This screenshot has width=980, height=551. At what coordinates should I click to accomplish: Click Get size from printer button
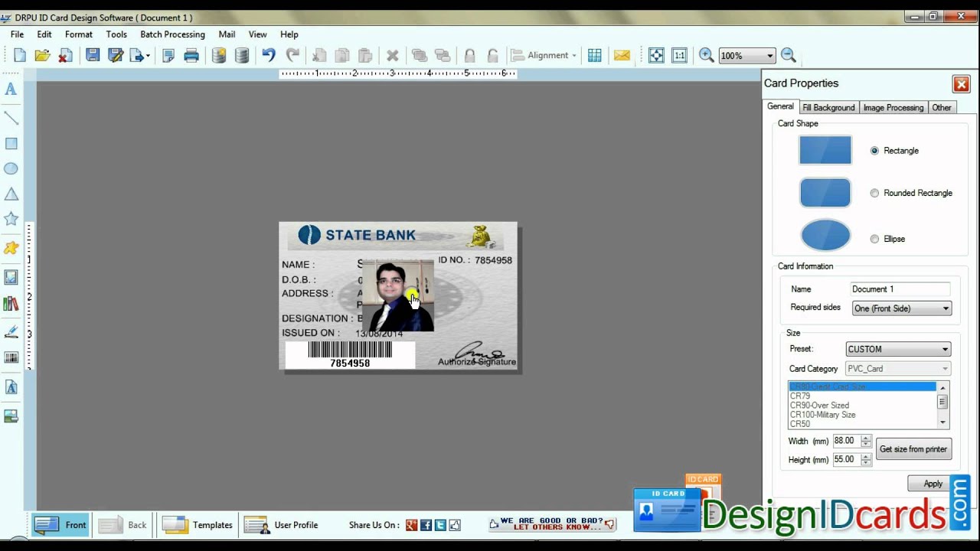pos(913,449)
